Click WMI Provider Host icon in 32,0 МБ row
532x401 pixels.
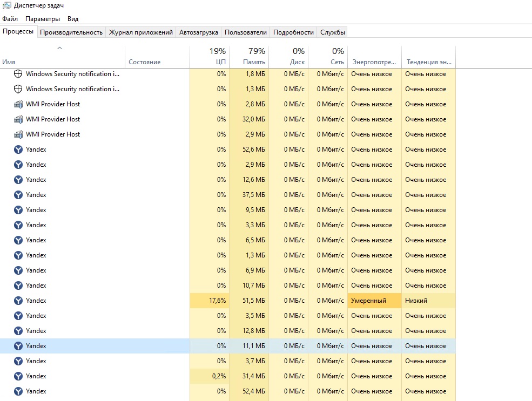pos(18,119)
